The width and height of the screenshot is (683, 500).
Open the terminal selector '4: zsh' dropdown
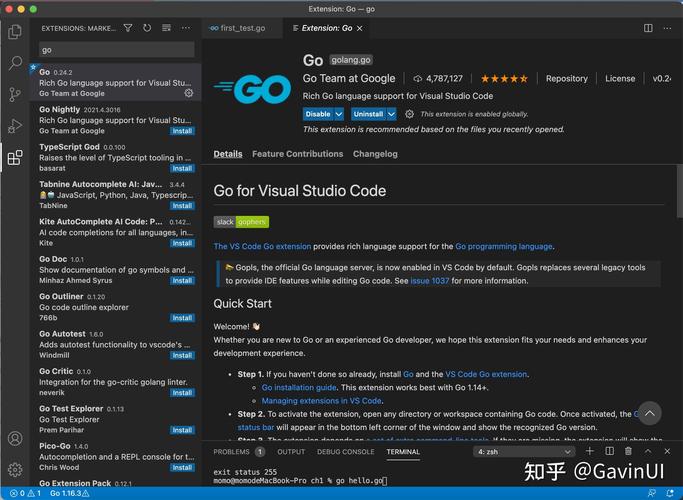524,452
